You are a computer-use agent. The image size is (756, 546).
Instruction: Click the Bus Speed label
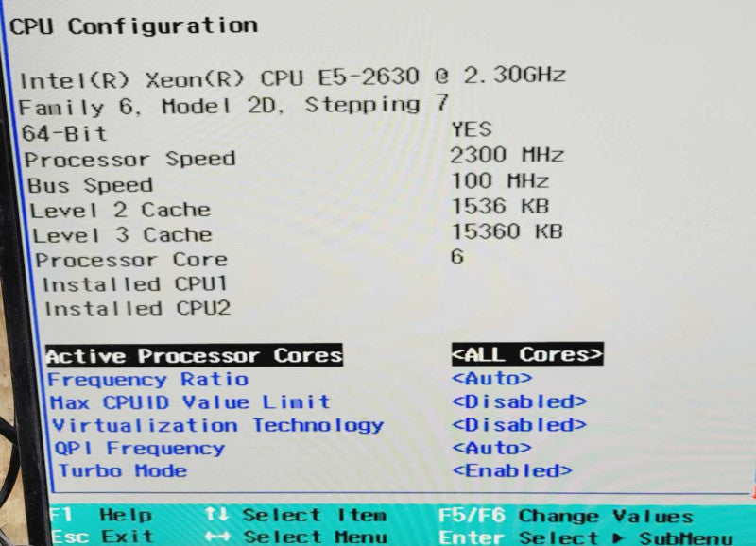(x=90, y=185)
